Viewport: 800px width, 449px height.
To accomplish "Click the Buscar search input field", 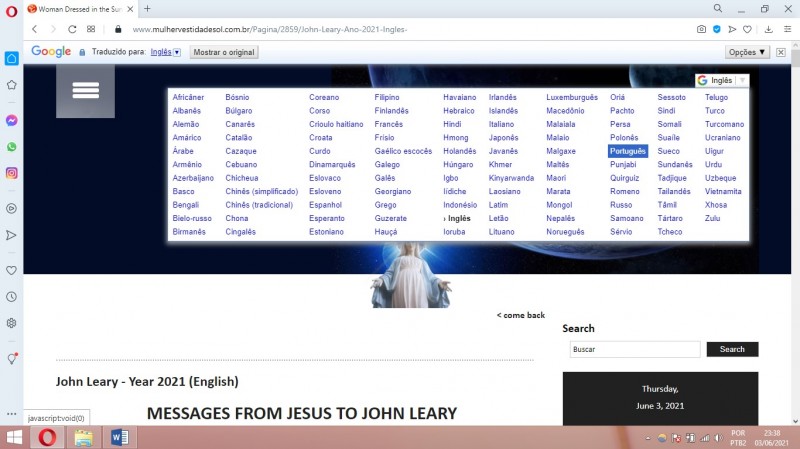I will [634, 349].
